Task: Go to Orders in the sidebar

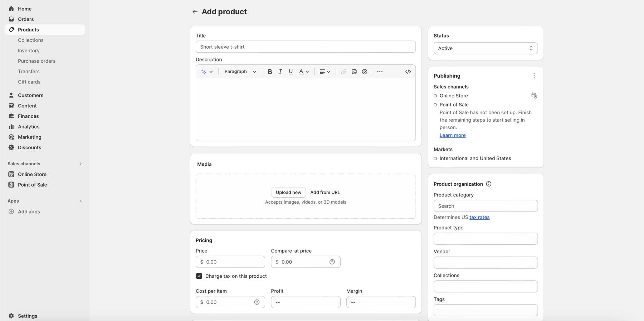Action: (26, 19)
